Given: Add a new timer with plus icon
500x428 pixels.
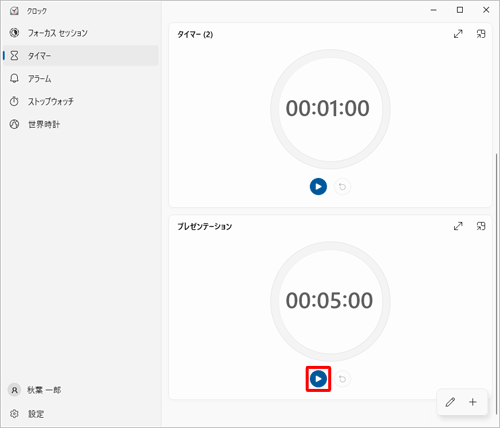Looking at the screenshot, I should pyautogui.click(x=473, y=402).
